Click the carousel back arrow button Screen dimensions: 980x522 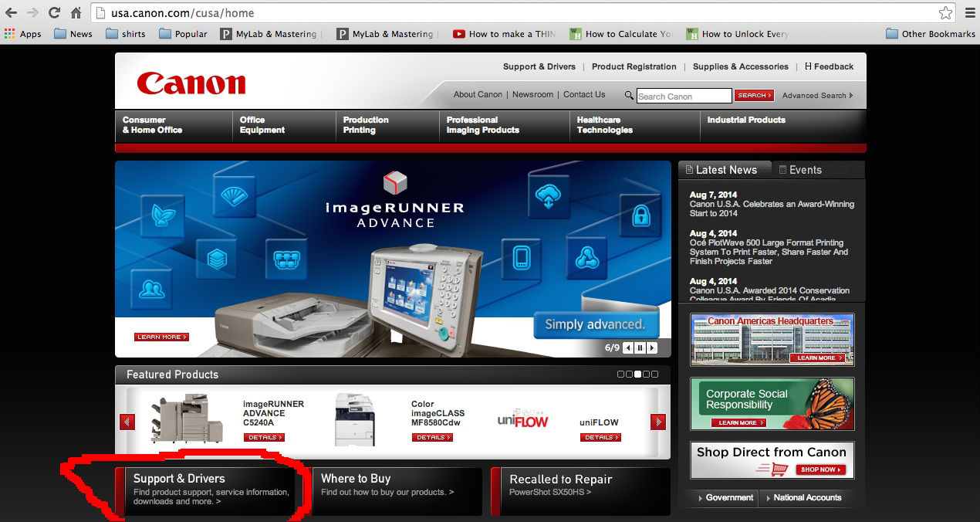627,347
